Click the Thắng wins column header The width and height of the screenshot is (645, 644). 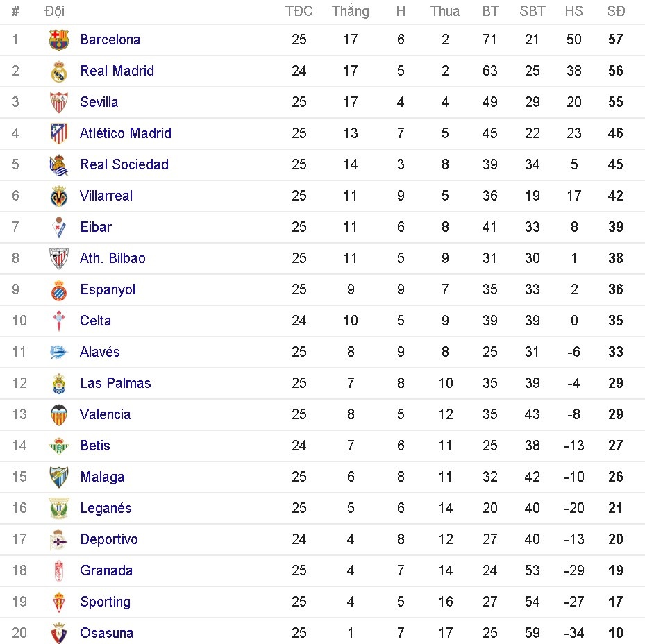[351, 11]
